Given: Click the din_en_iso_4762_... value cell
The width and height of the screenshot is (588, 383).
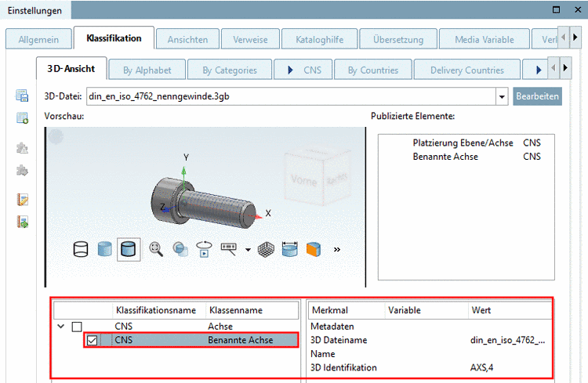Looking at the screenshot, I should [x=507, y=340].
